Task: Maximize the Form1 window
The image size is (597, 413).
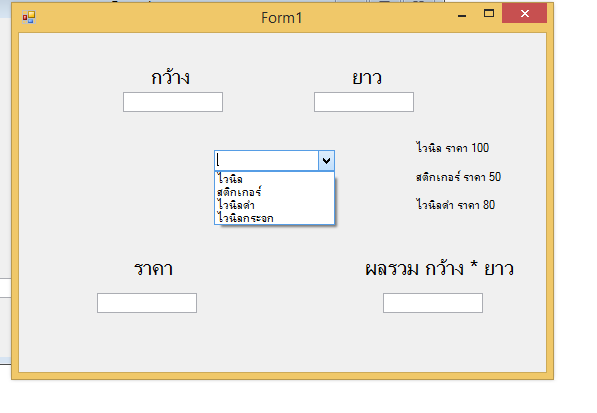Action: [489, 14]
